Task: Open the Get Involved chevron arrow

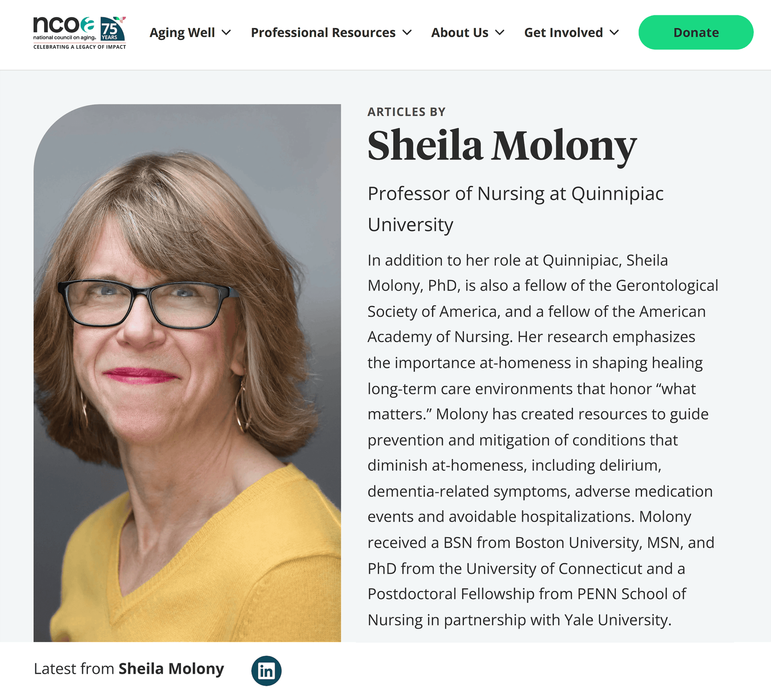Action: pyautogui.click(x=614, y=33)
